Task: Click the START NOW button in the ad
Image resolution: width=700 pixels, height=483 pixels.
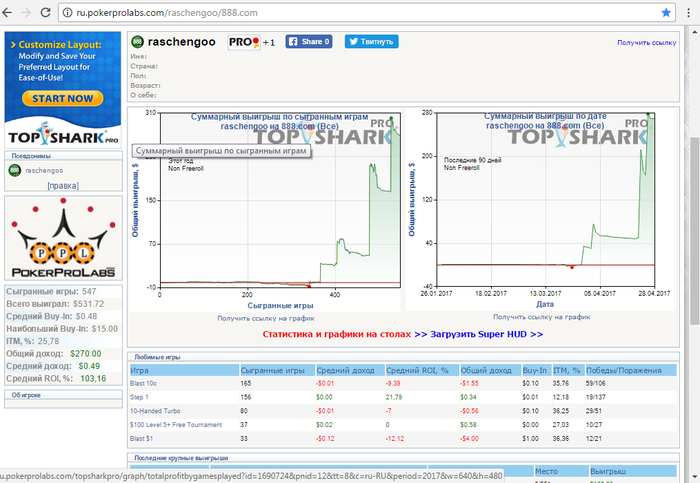Action: tap(62, 99)
